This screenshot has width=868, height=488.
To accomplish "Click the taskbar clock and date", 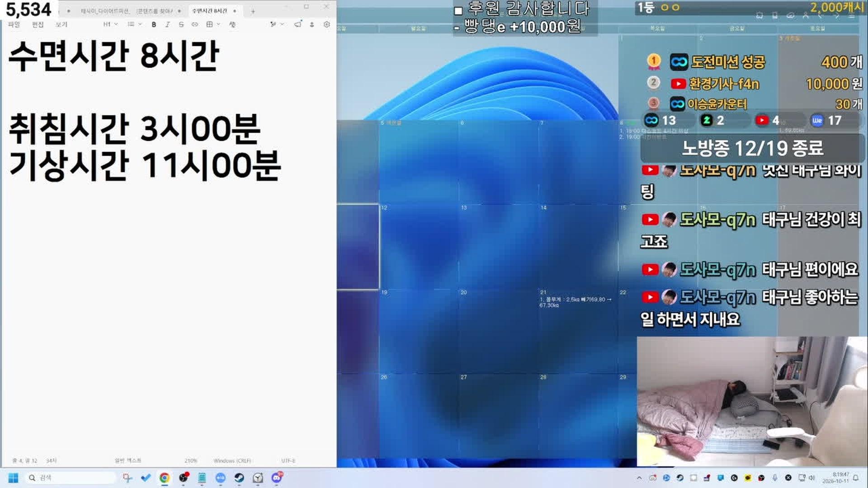I will (x=835, y=478).
